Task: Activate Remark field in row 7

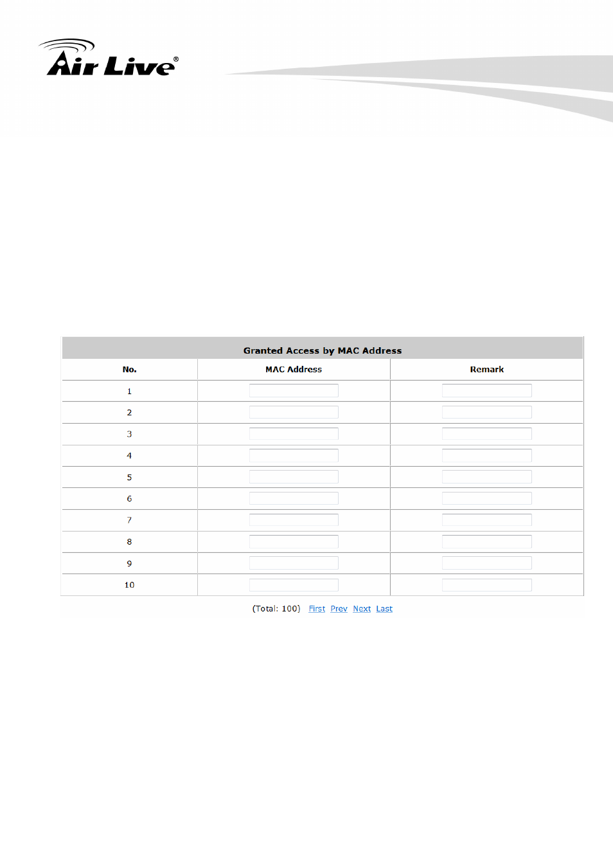Action: click(x=487, y=520)
